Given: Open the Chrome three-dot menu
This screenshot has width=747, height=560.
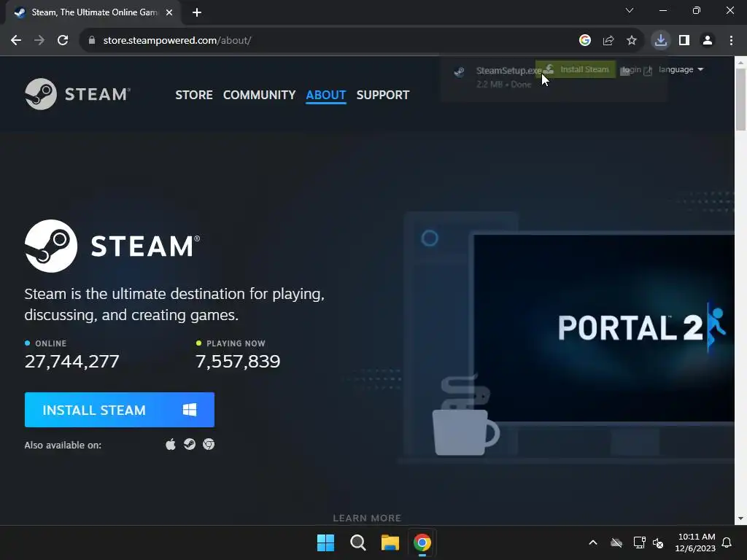Looking at the screenshot, I should click(731, 41).
